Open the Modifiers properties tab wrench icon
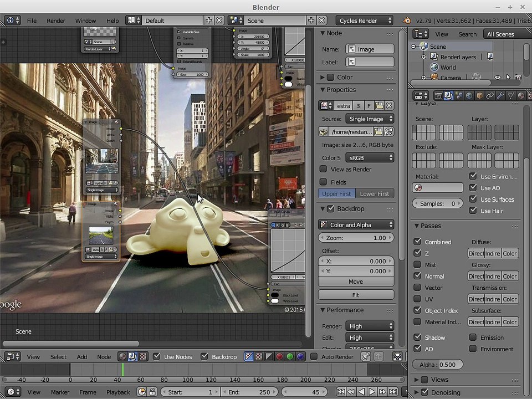Viewport: 532px width, 399px height. click(500, 96)
